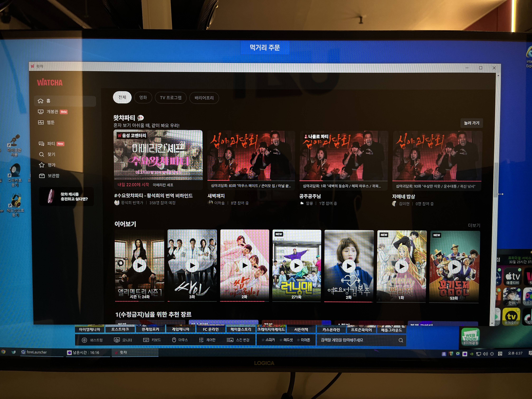Click the 남은시간 taskbar item
The image size is (532, 399).
click(88, 352)
